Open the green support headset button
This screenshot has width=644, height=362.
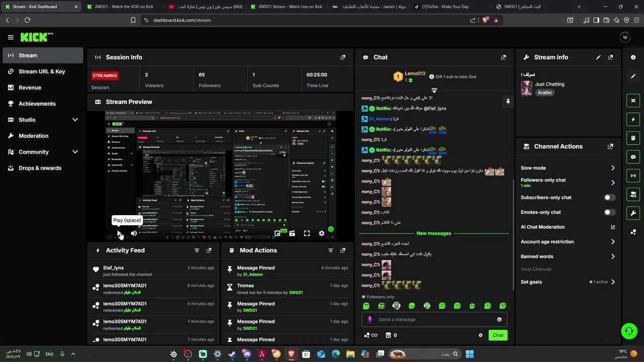click(x=629, y=331)
